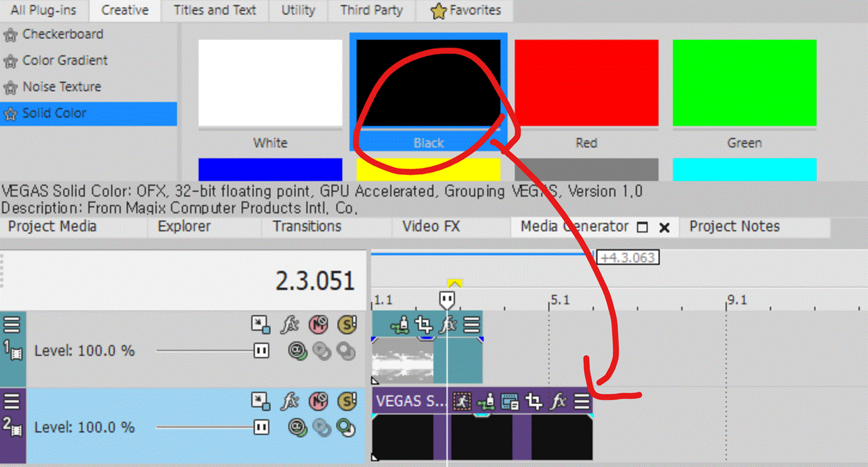The height and width of the screenshot is (467, 868).
Task: Open Event FX on VEGAS Solid Color event
Action: (x=558, y=401)
